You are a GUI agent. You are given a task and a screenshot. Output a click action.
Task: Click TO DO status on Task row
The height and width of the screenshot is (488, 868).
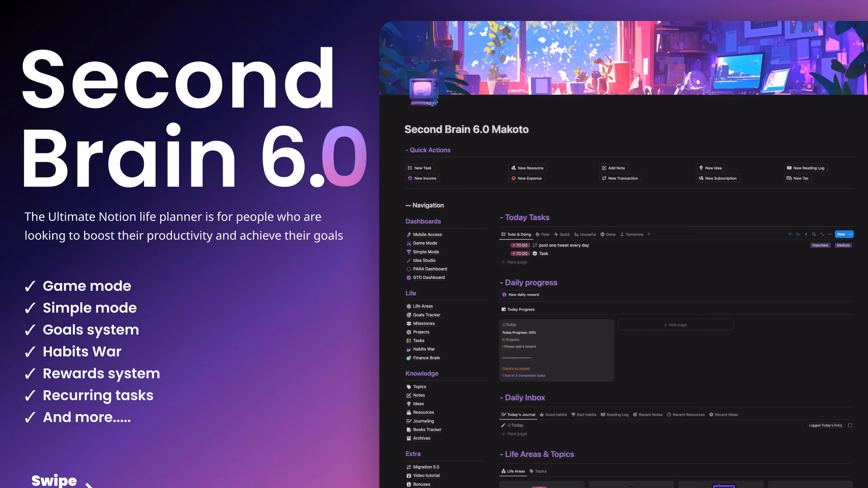click(x=520, y=253)
